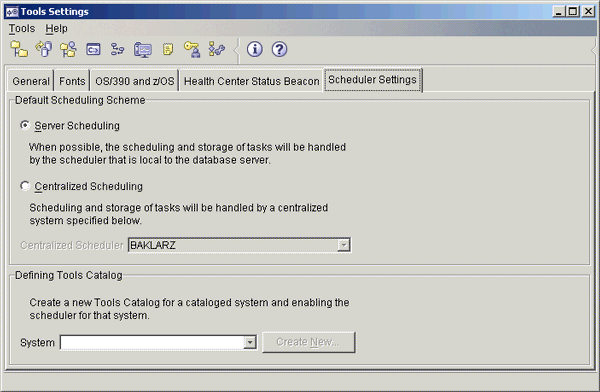The height and width of the screenshot is (392, 600).
Task: Click the Tools Settings title bar icon
Action: tap(12, 12)
